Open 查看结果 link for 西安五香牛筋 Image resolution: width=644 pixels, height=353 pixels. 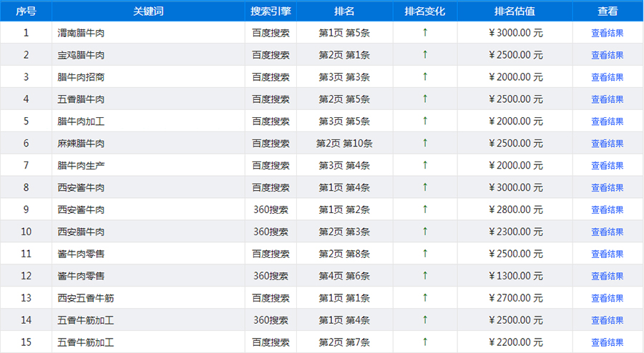tap(607, 299)
